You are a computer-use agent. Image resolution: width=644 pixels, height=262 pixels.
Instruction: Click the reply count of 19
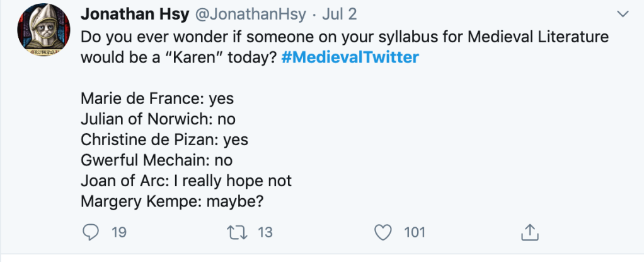coord(119,232)
